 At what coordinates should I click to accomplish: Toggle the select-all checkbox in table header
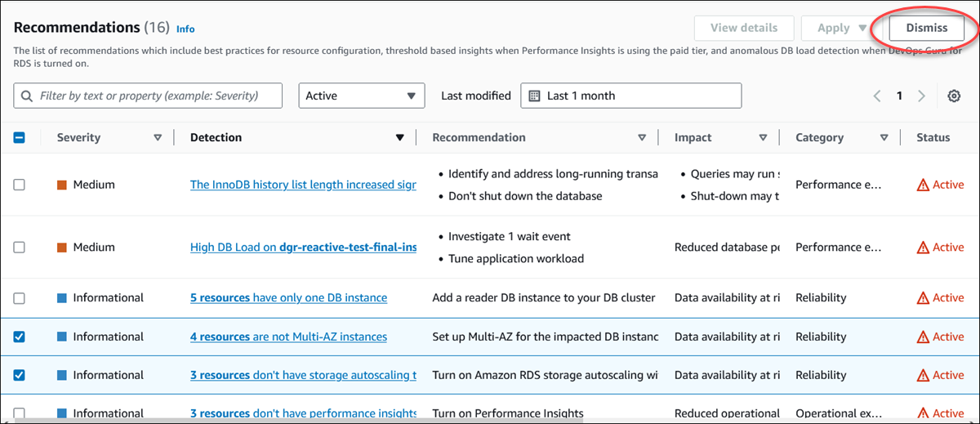pos(20,138)
